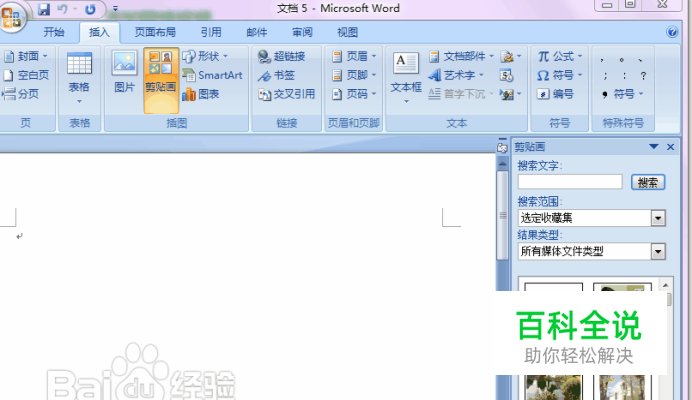
Task: Open the 页脚 footer dropdown
Action: (354, 75)
